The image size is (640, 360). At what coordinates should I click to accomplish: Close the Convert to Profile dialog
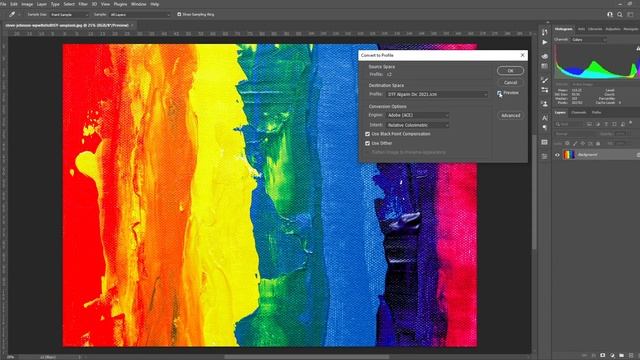pyautogui.click(x=522, y=55)
